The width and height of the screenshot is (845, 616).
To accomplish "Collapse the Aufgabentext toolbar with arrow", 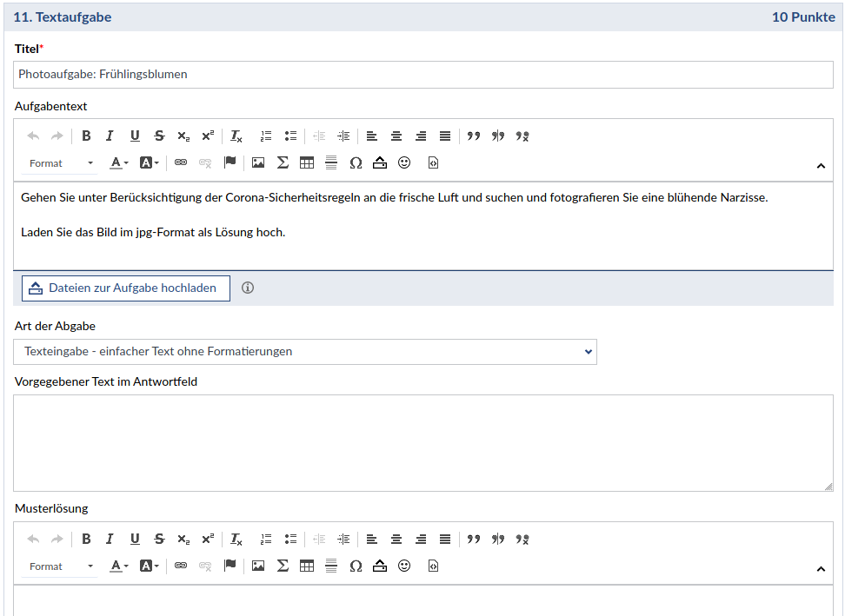I will pyautogui.click(x=821, y=165).
